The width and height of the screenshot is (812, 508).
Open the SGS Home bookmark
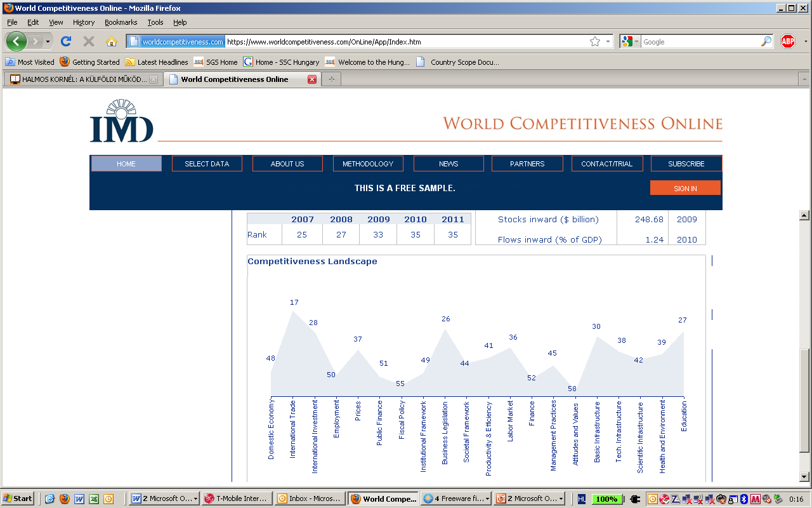(x=216, y=62)
